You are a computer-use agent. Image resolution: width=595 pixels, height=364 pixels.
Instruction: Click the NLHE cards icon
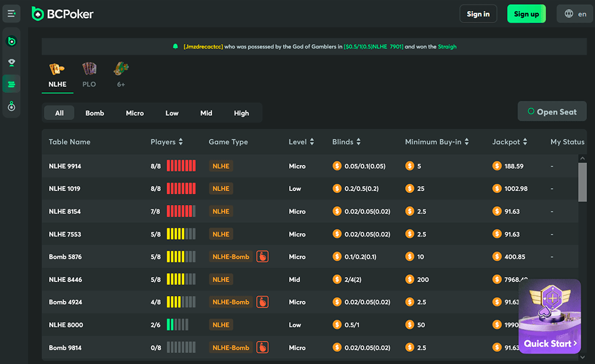[57, 69]
